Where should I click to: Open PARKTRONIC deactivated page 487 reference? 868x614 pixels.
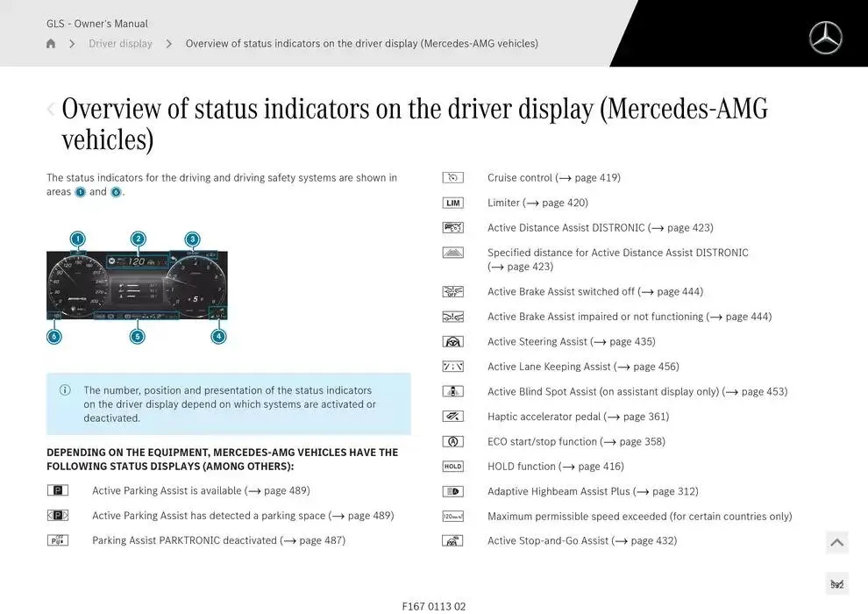pyautogui.click(x=313, y=540)
